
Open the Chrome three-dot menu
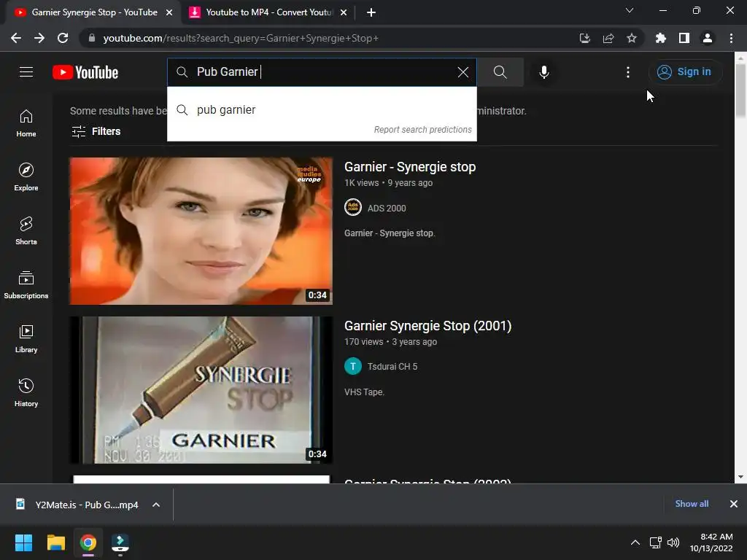click(x=731, y=38)
